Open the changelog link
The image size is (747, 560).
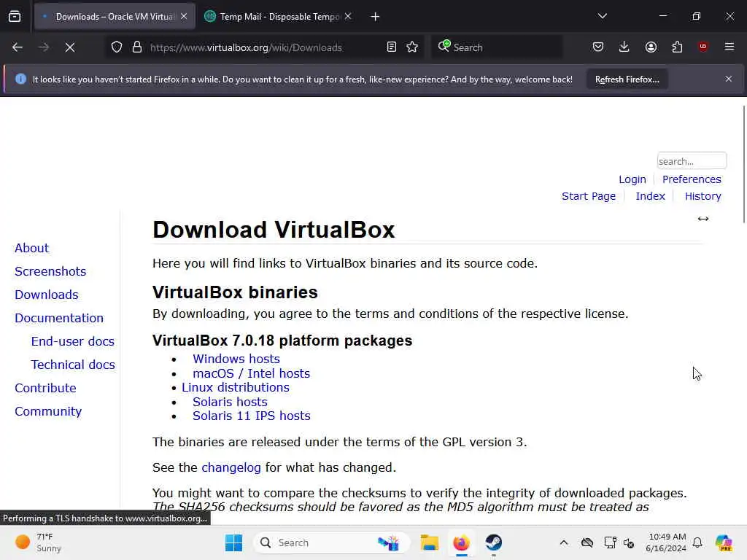(x=231, y=467)
